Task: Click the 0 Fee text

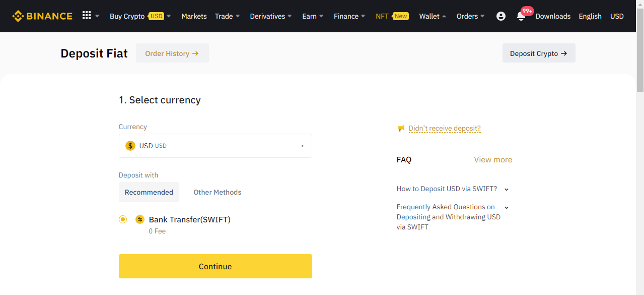Action: pyautogui.click(x=157, y=231)
